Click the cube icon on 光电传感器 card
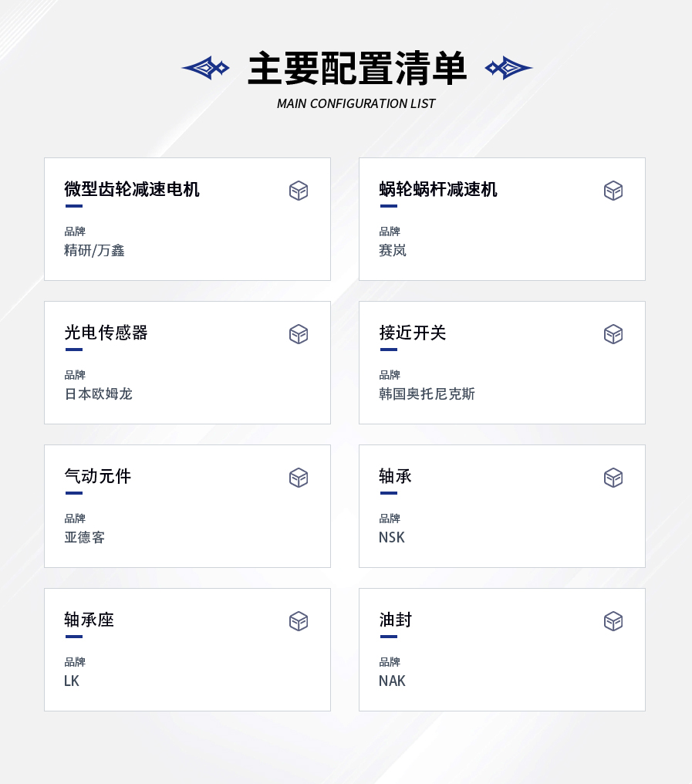 click(x=299, y=334)
